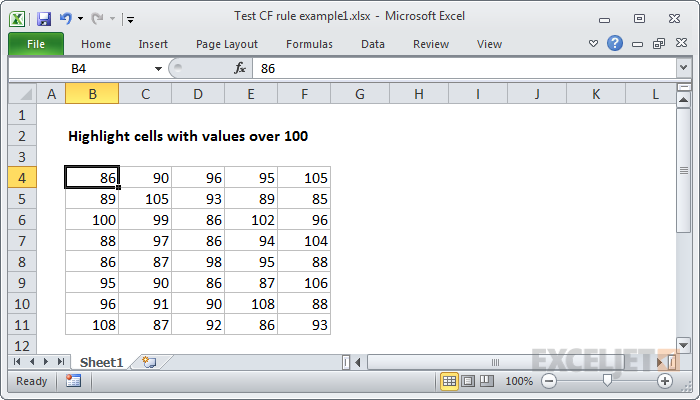Select cell D8 containing 98

[x=198, y=262]
